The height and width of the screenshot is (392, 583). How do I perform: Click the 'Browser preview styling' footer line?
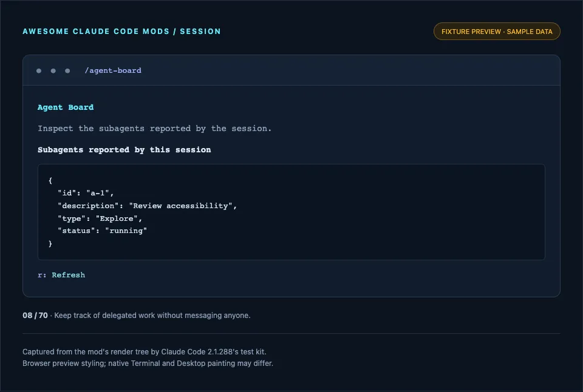coord(148,363)
